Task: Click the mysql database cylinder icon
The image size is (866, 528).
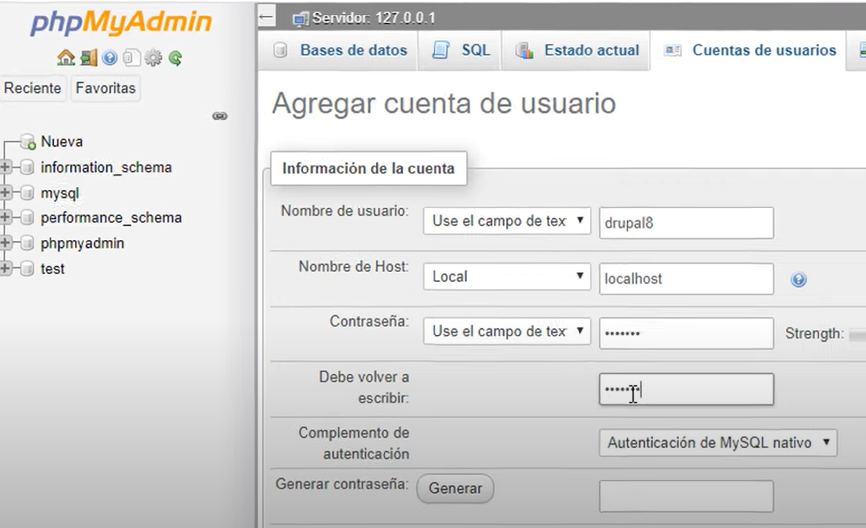Action: click(x=27, y=193)
